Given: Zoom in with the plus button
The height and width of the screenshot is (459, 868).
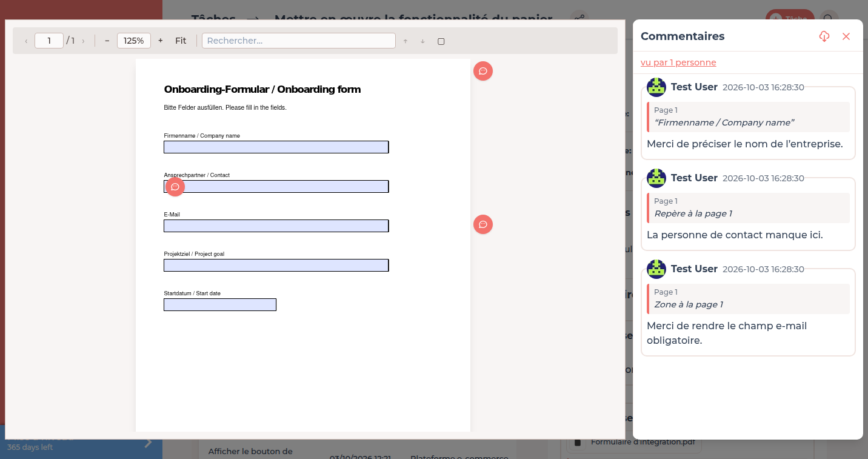Looking at the screenshot, I should 160,41.
